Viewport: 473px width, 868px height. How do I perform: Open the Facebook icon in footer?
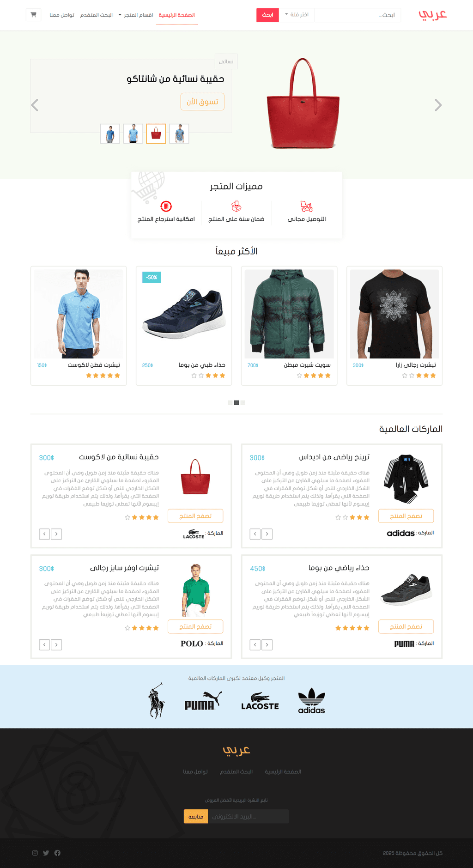tap(57, 853)
